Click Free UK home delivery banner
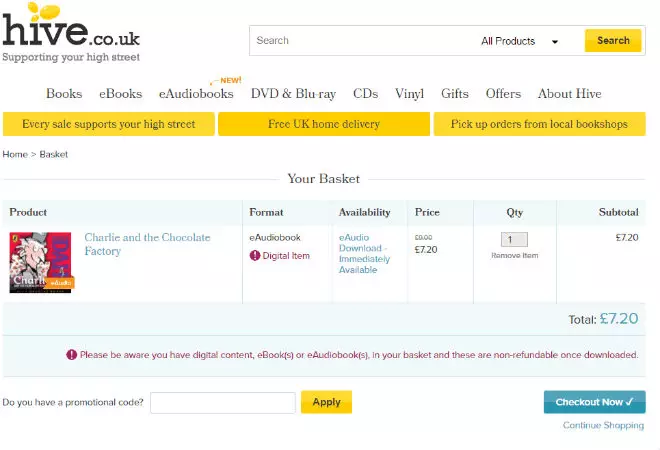Image resolution: width=660 pixels, height=450 pixels. [324, 124]
